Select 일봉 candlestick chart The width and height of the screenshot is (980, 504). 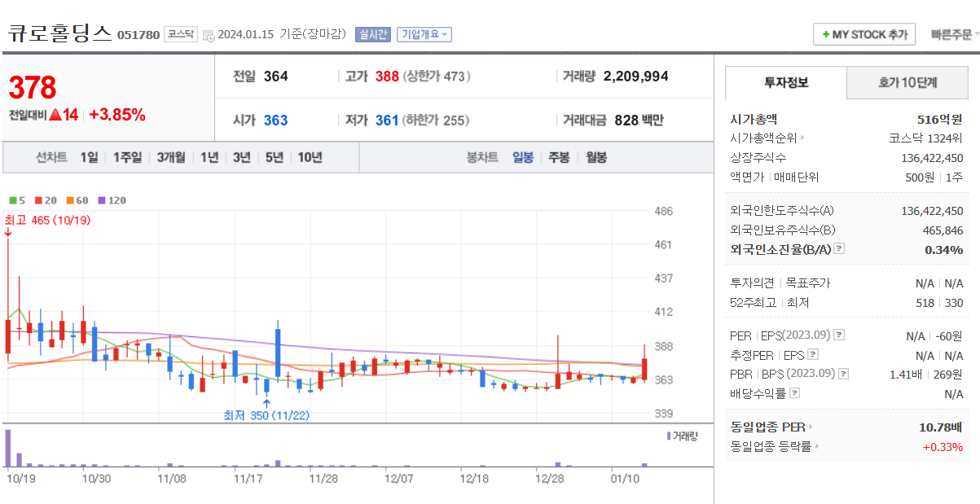523,157
